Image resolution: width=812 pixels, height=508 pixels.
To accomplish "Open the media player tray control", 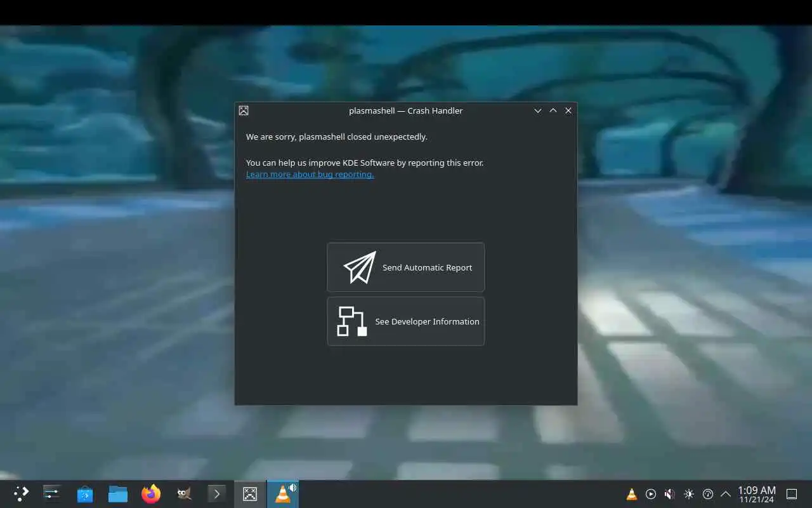I will [651, 494].
